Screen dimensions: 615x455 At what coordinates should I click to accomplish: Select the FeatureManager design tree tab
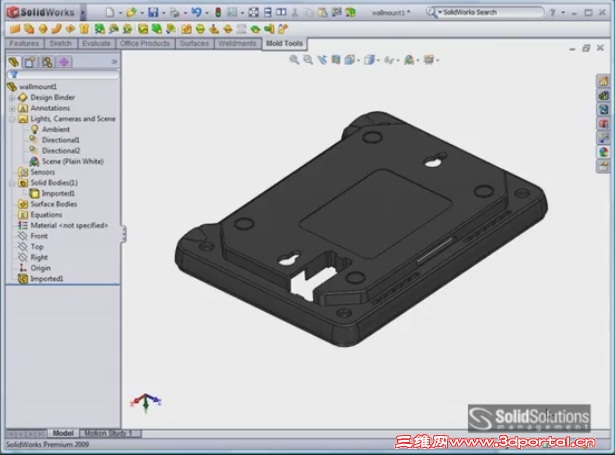pyautogui.click(x=14, y=62)
